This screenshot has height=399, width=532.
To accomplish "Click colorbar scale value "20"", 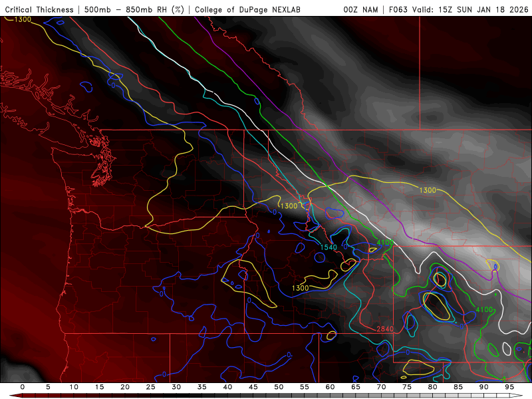I will (x=125, y=387).
